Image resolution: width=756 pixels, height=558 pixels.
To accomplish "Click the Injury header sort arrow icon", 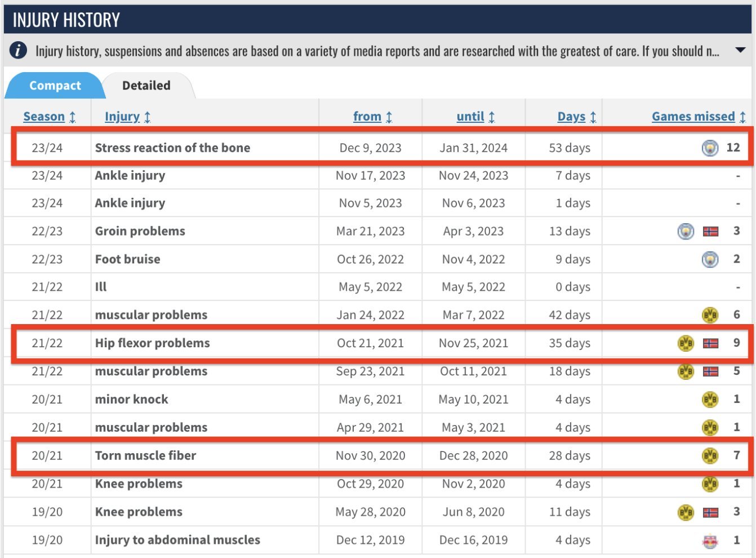I will (147, 117).
